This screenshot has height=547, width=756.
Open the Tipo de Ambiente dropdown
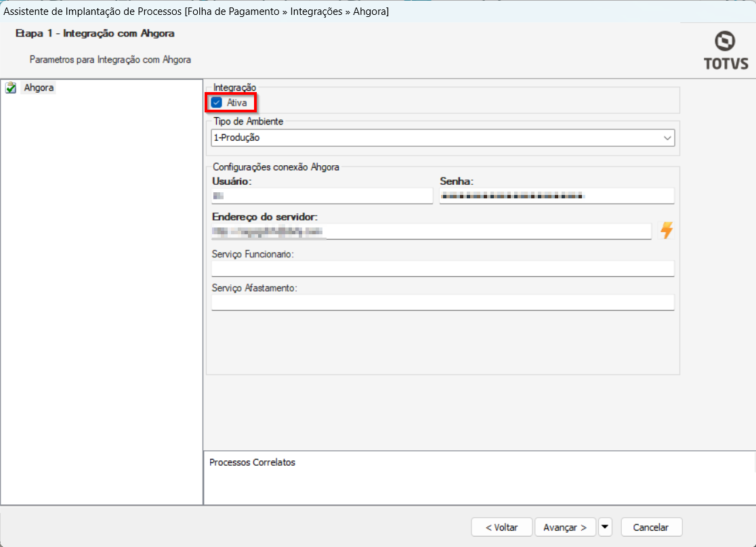(x=442, y=138)
